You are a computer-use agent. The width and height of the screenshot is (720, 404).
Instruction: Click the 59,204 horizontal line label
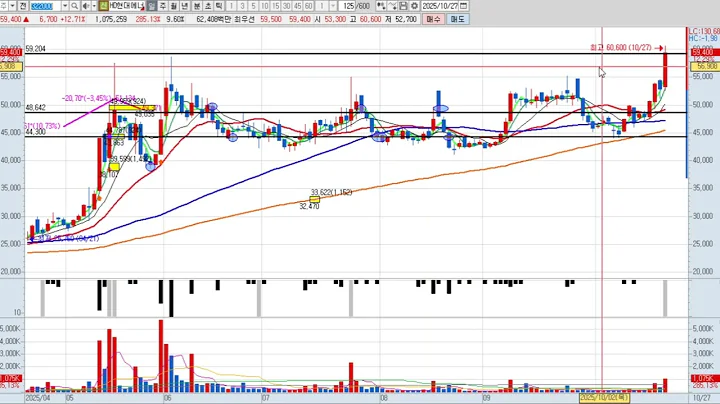35,49
